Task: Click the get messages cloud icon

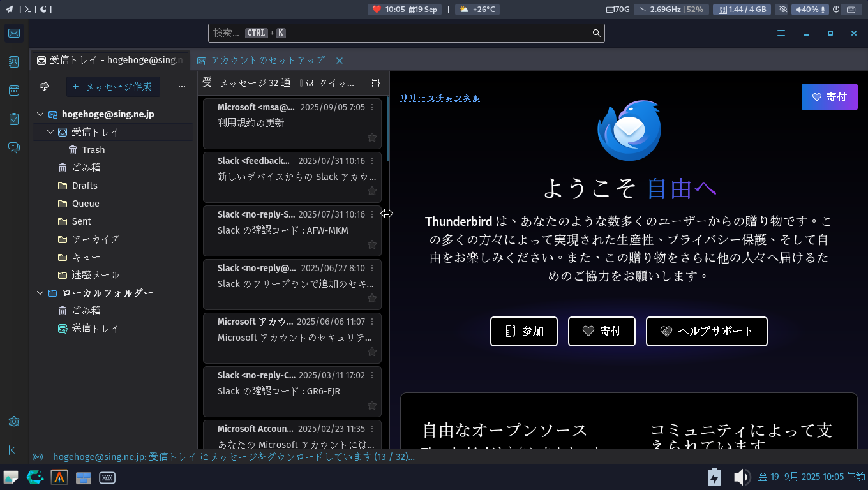Action: [x=44, y=86]
